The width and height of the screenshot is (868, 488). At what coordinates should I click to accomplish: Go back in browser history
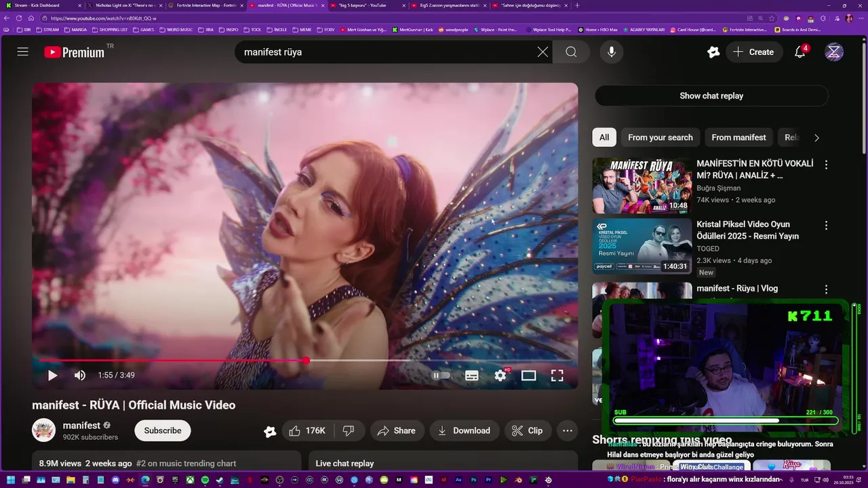7,18
